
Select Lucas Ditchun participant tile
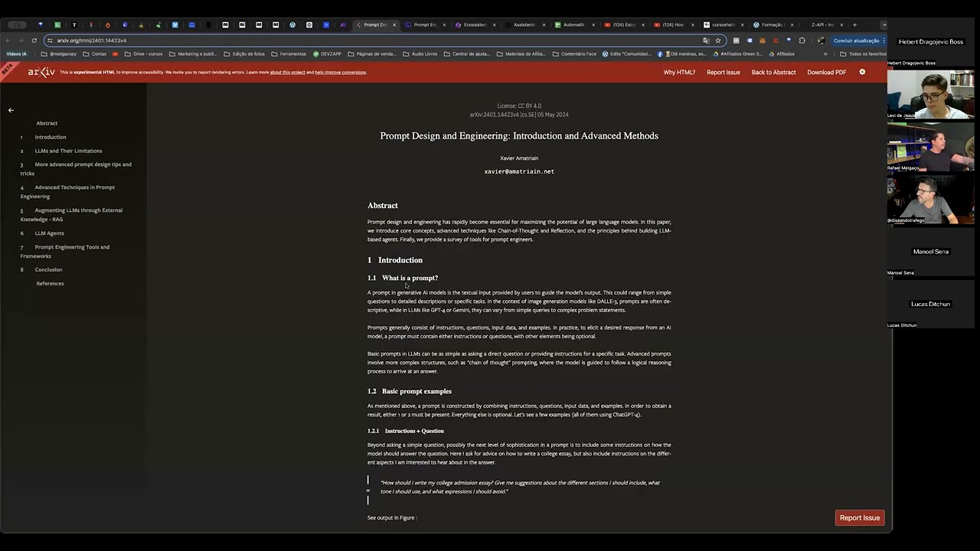coord(930,304)
